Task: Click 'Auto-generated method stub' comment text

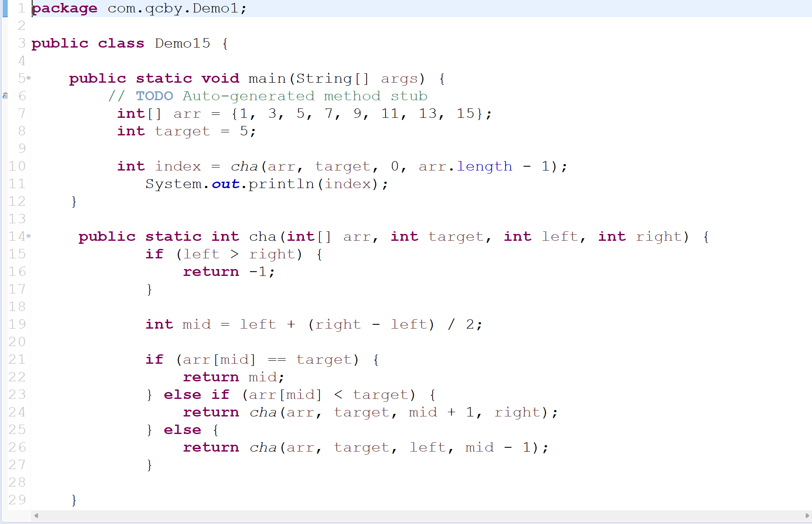Action: pyautogui.click(x=305, y=96)
